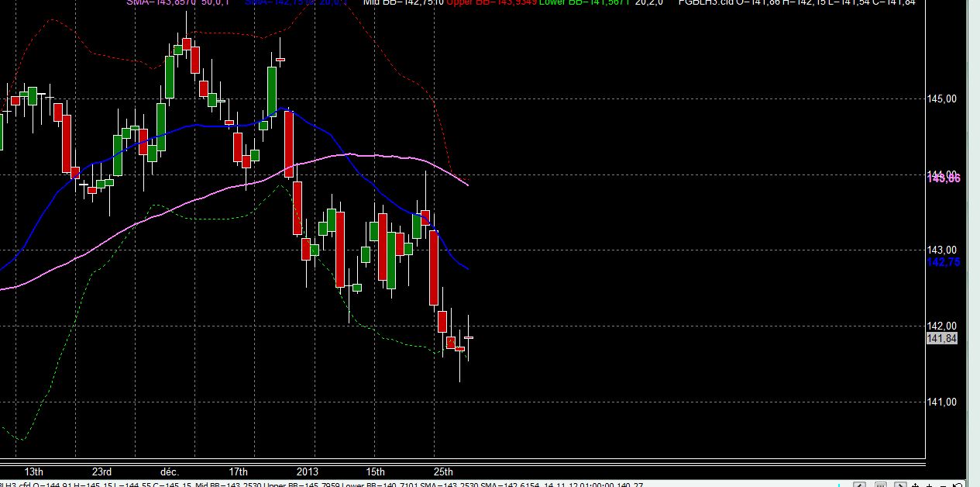Screen dimensions: 980x487
Task: Click the 145,00 price axis label
Action: 942,98
